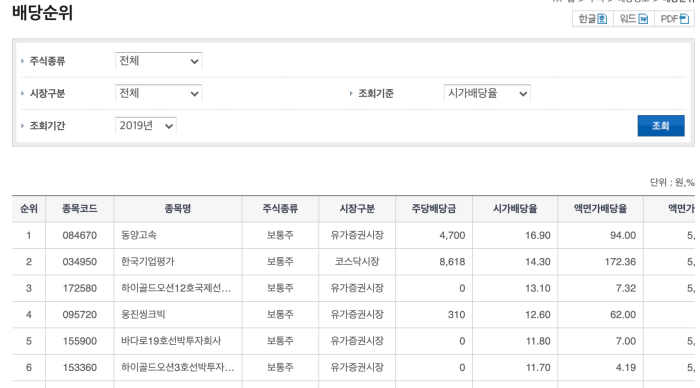The height and width of the screenshot is (388, 700).
Task: Click stock code 084670
Action: pyautogui.click(x=79, y=235)
